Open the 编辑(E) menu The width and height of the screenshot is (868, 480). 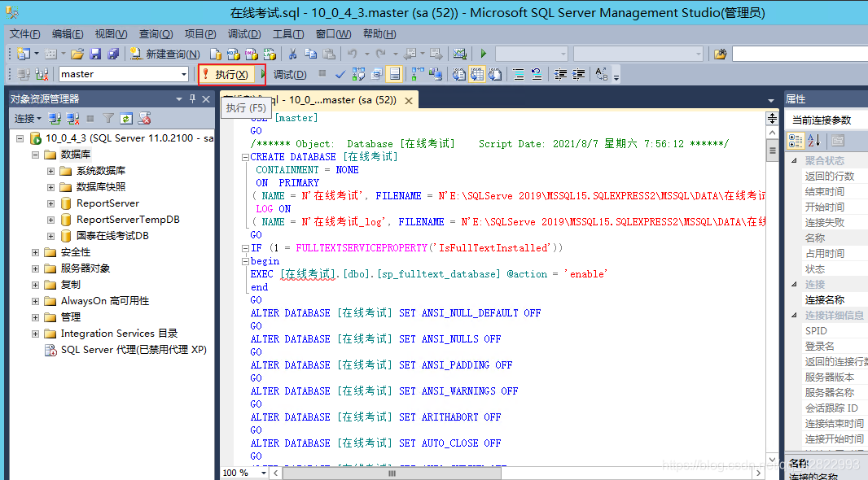coord(68,33)
